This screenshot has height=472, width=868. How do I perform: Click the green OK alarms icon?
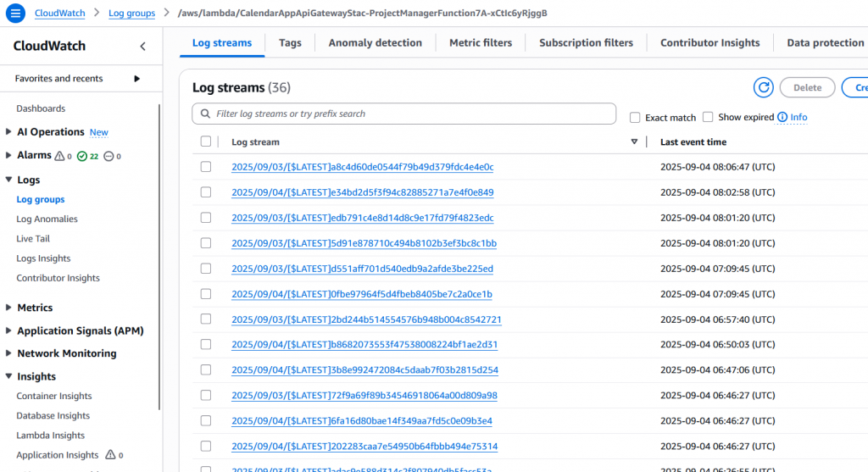[82, 156]
